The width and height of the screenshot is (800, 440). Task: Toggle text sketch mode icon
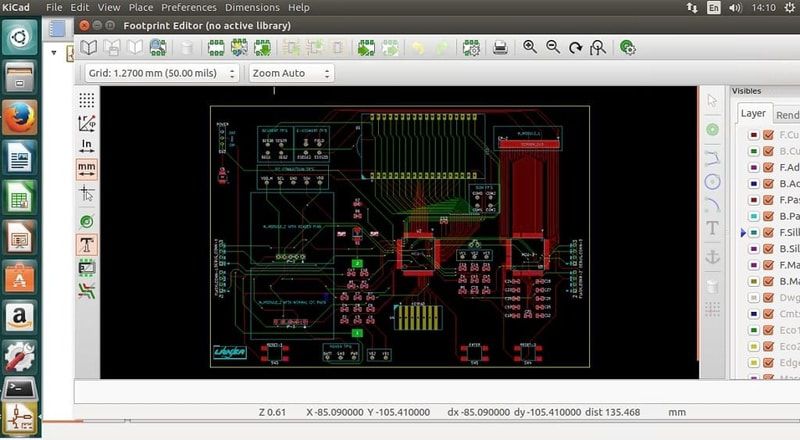click(87, 245)
